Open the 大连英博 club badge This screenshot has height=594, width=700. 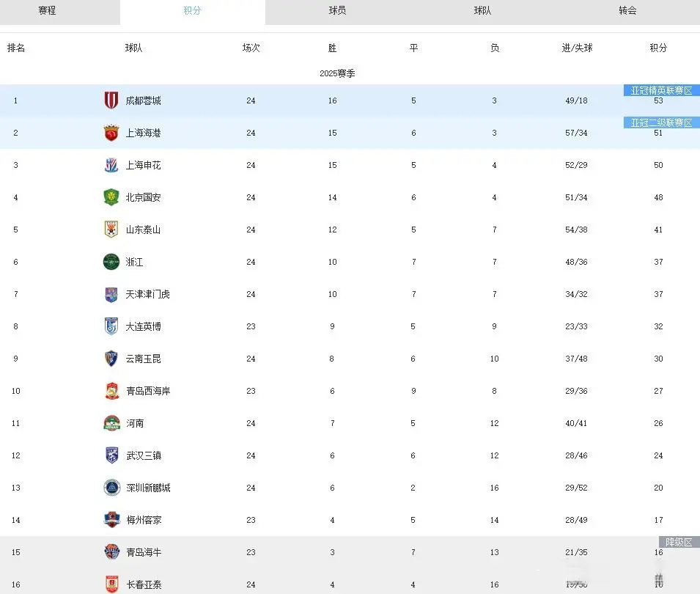point(110,326)
